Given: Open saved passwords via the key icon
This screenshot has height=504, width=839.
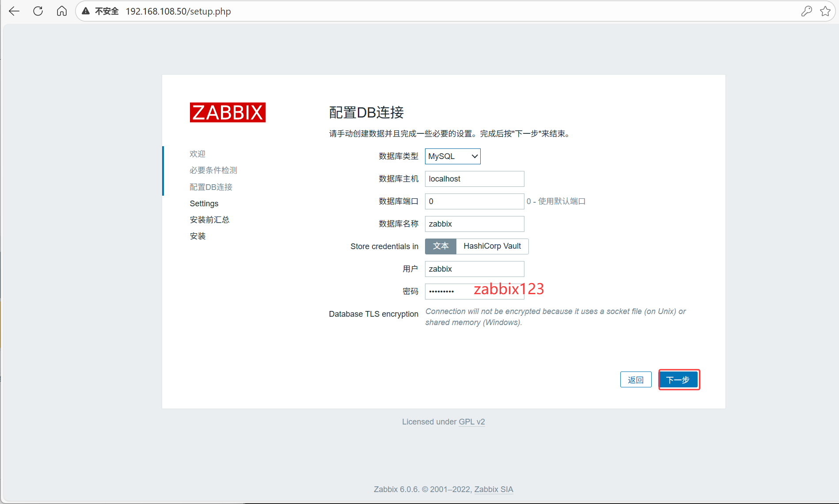Looking at the screenshot, I should tap(806, 11).
